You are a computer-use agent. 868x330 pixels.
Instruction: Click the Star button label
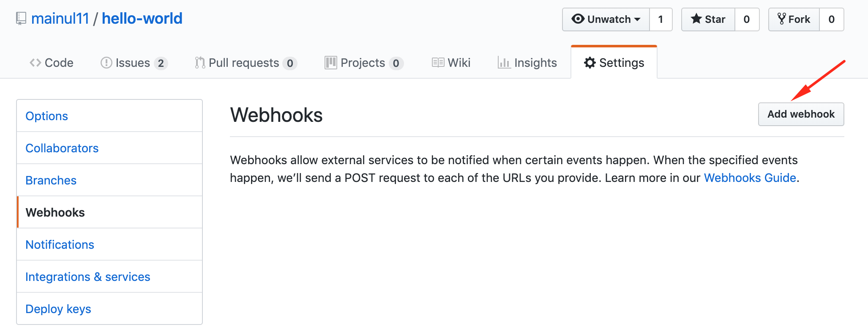[715, 19]
